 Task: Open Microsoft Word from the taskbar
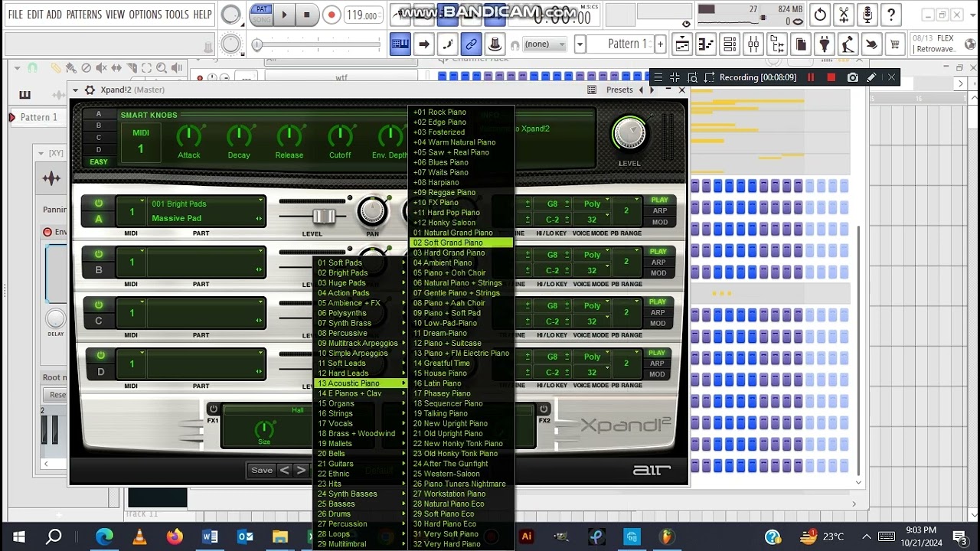tap(210, 536)
